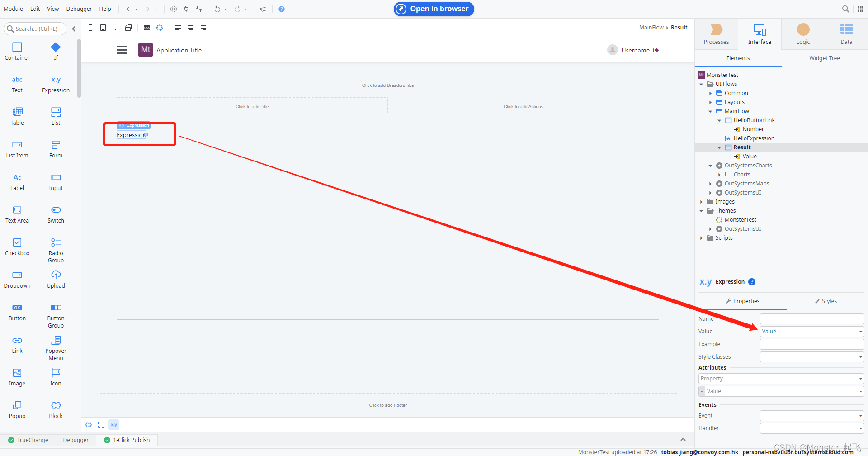Image resolution: width=868 pixels, height=456 pixels.
Task: Open undo history dropdown arrow
Action: (226, 9)
